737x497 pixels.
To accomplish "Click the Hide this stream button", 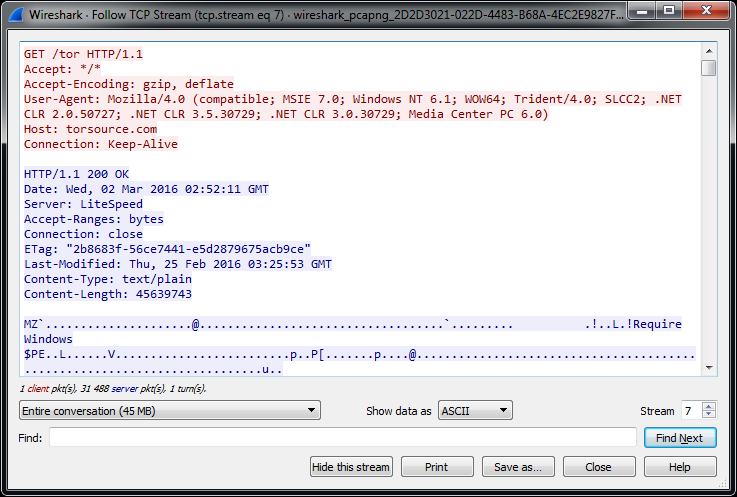I will (x=351, y=467).
